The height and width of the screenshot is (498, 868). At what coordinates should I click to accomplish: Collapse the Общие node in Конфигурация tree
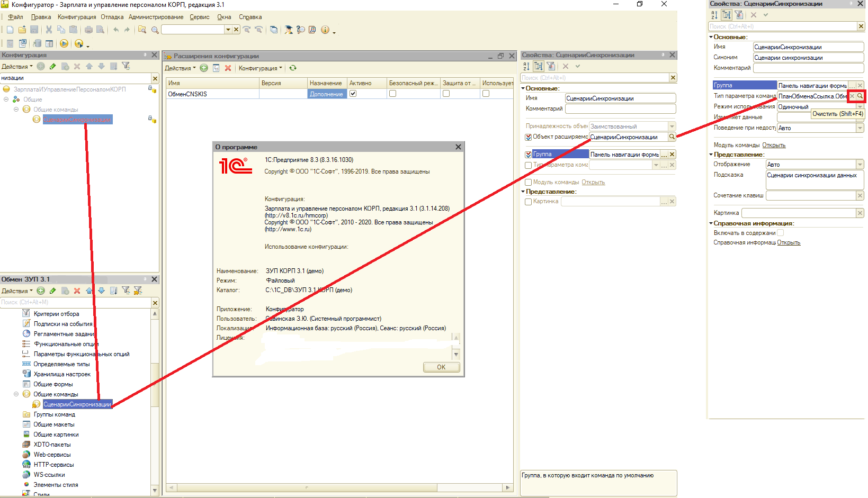[6, 99]
